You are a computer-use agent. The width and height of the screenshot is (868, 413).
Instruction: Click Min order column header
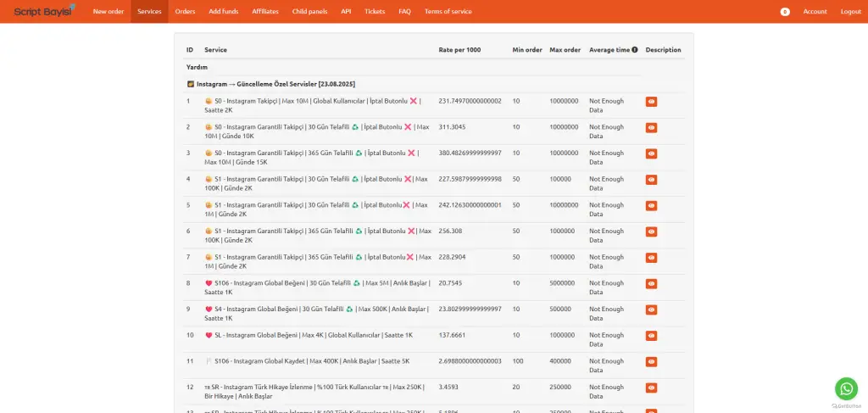pyautogui.click(x=527, y=50)
